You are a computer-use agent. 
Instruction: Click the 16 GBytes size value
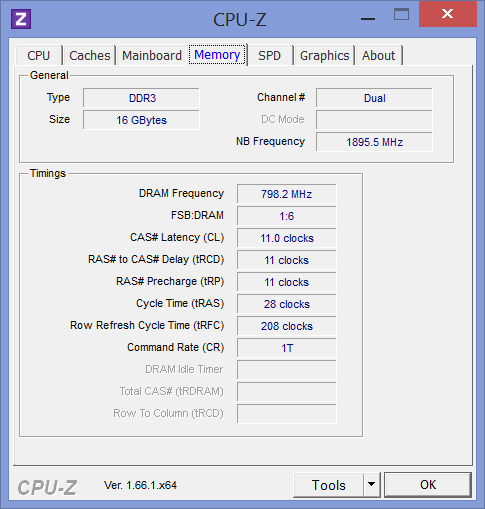(x=141, y=120)
